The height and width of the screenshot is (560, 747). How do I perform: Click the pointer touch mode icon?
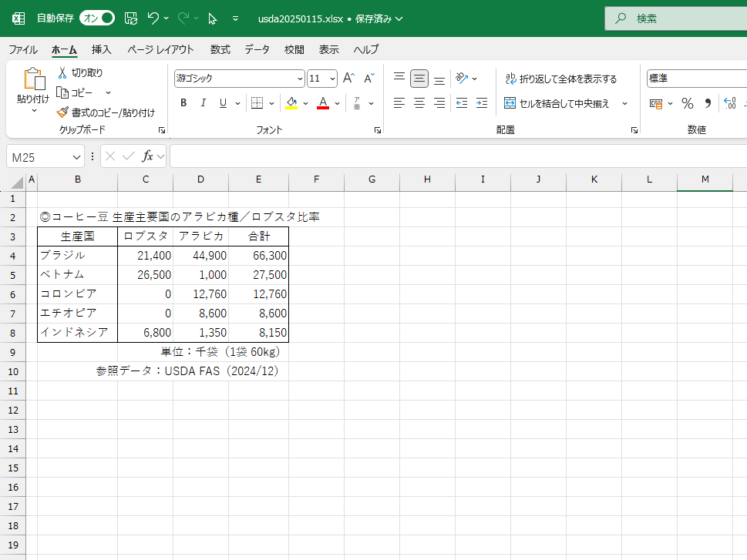point(213,18)
